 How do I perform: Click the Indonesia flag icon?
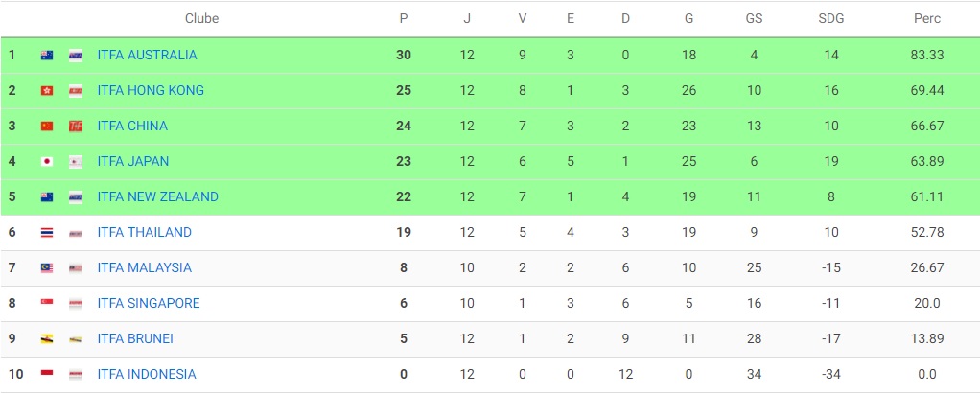(47, 375)
